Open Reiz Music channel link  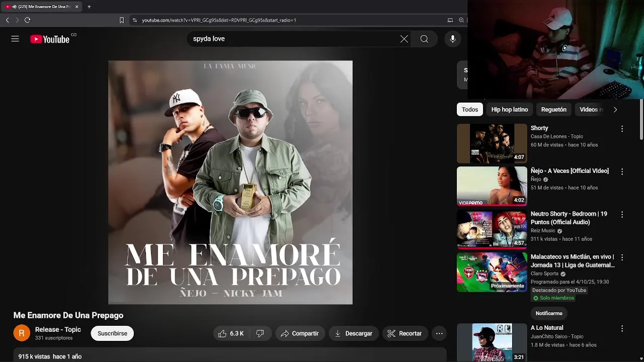point(543,231)
